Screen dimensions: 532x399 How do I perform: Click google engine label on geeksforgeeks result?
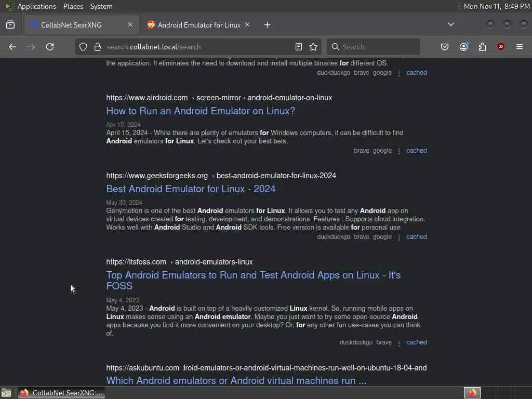click(x=382, y=237)
